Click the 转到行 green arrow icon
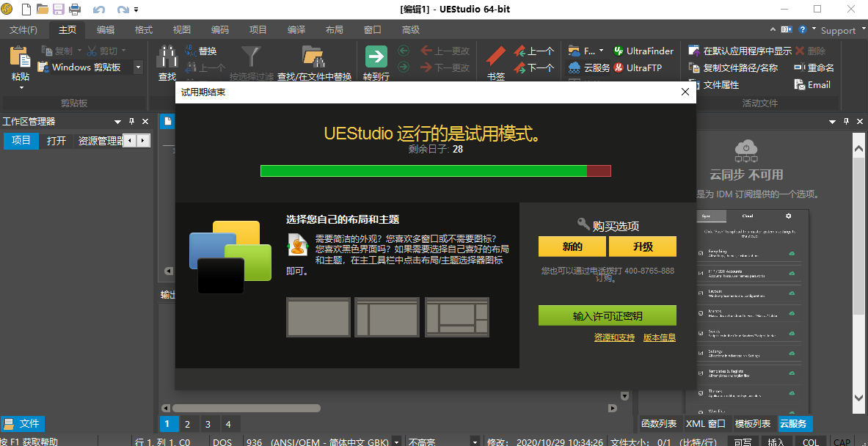 pyautogui.click(x=376, y=56)
